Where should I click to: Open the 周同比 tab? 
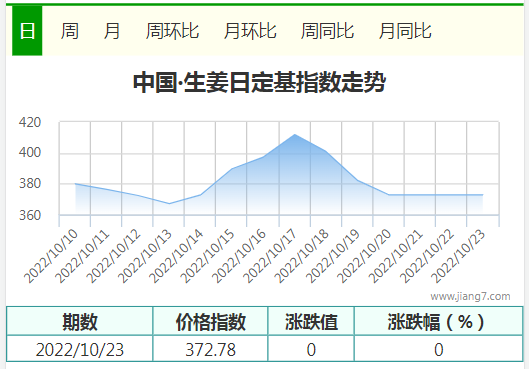[327, 31]
